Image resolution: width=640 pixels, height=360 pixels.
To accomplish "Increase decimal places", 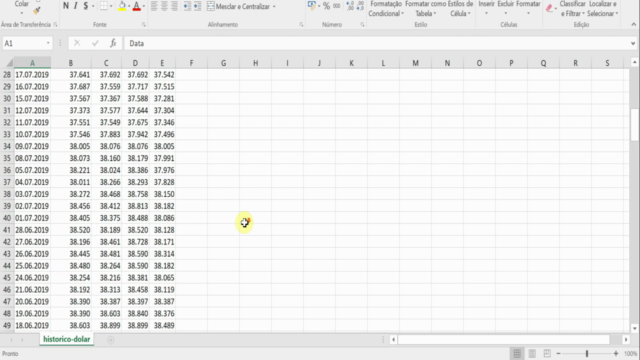I will coord(350,6).
